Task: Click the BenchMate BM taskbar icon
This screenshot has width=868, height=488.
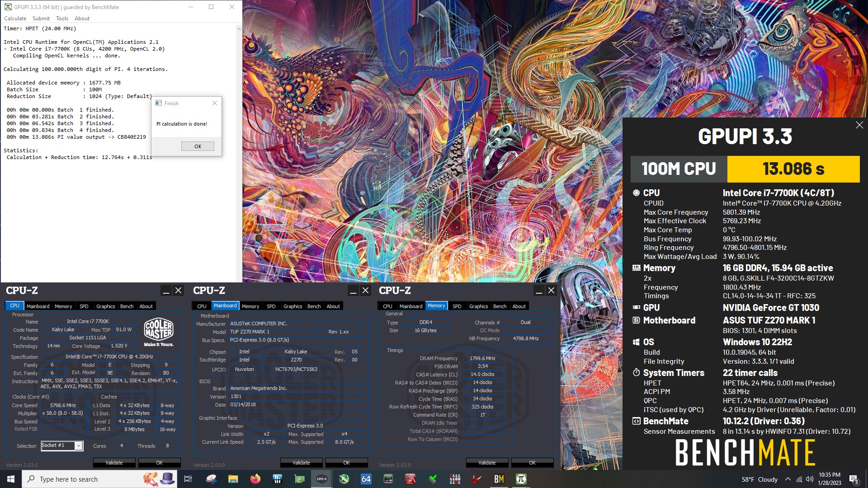Action: click(x=499, y=479)
